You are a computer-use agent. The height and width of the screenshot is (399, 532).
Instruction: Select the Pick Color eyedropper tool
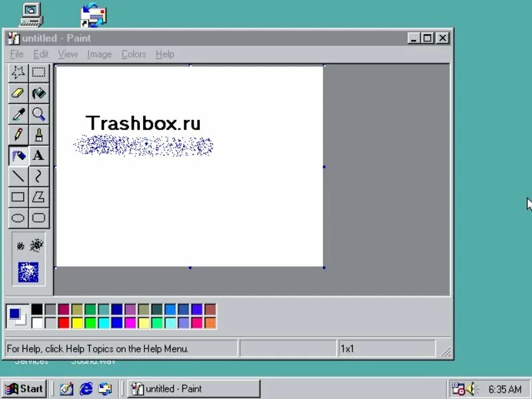pos(19,114)
